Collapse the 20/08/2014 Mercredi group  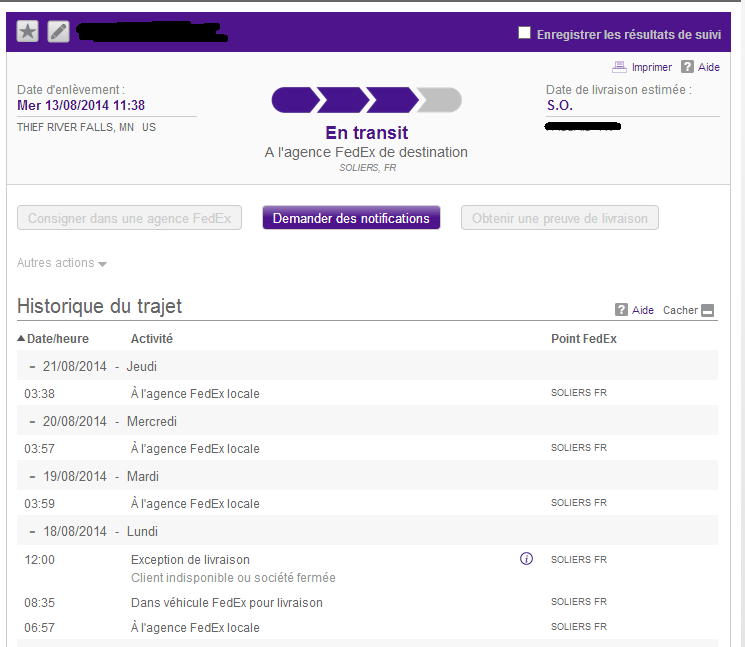pyautogui.click(x=32, y=422)
